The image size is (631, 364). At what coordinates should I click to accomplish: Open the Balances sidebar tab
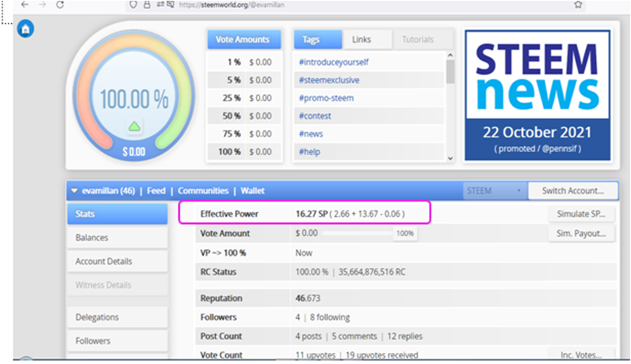point(117,237)
